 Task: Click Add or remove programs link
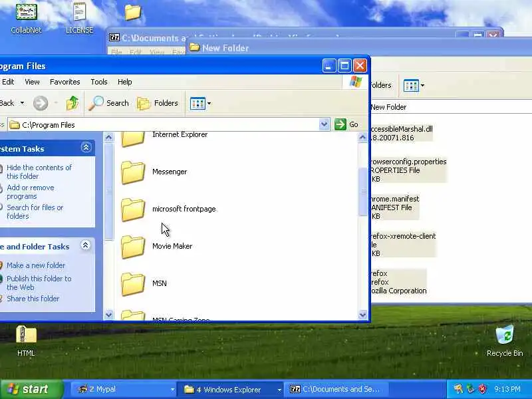[x=31, y=192]
